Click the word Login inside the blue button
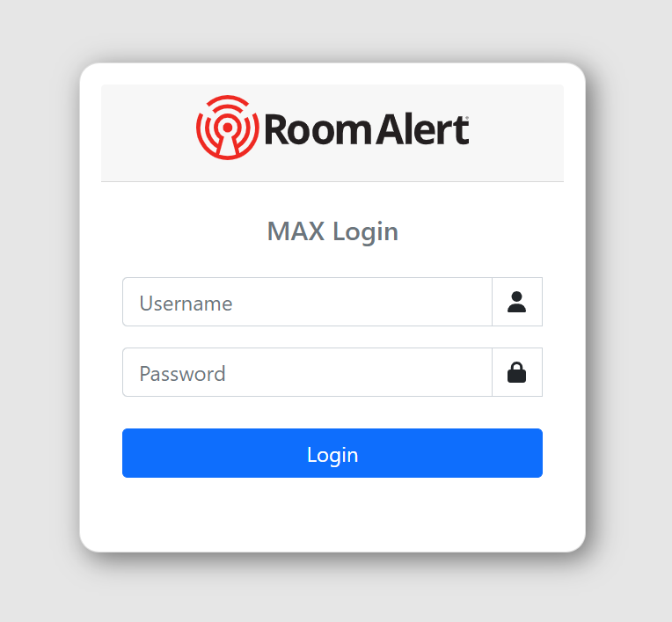 coord(332,455)
